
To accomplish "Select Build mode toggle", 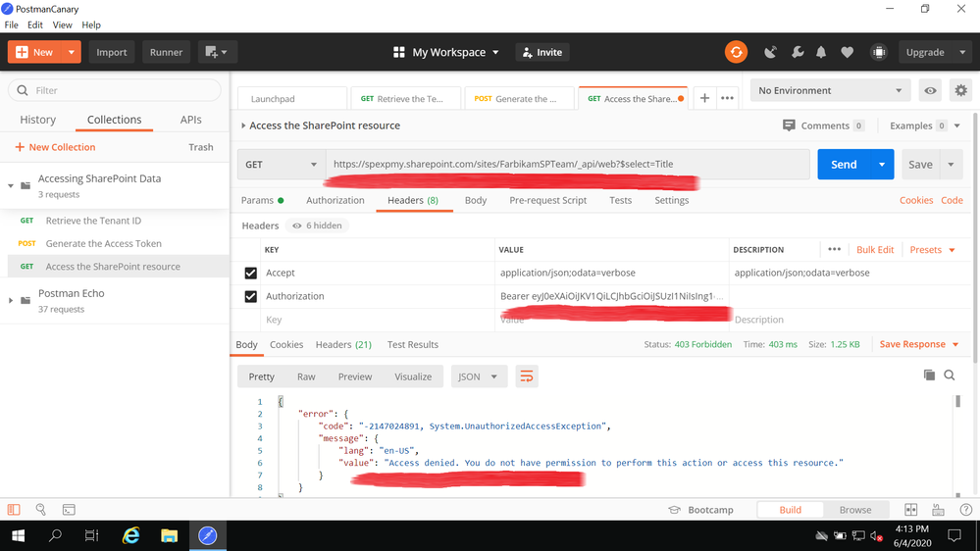I will [x=790, y=510].
